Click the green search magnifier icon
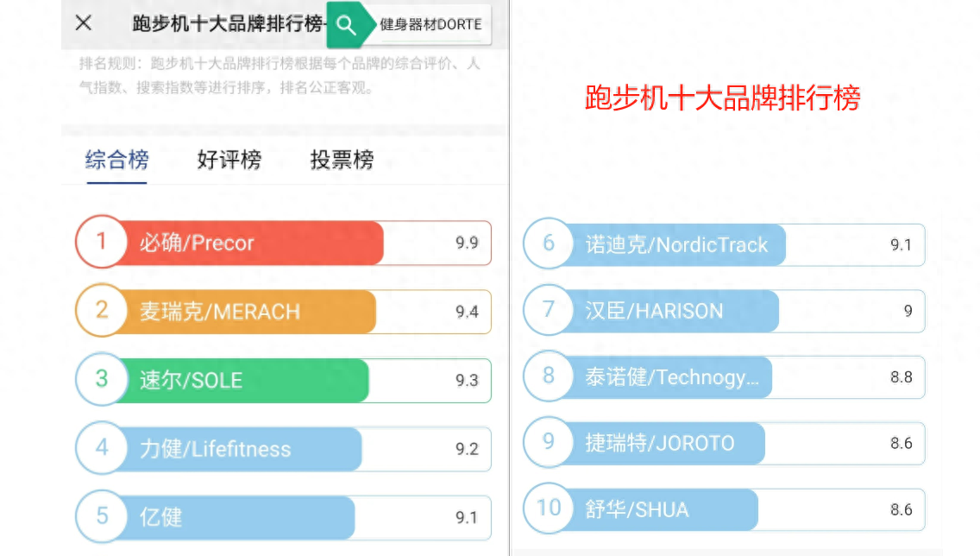This screenshot has height=556, width=980. click(x=347, y=24)
